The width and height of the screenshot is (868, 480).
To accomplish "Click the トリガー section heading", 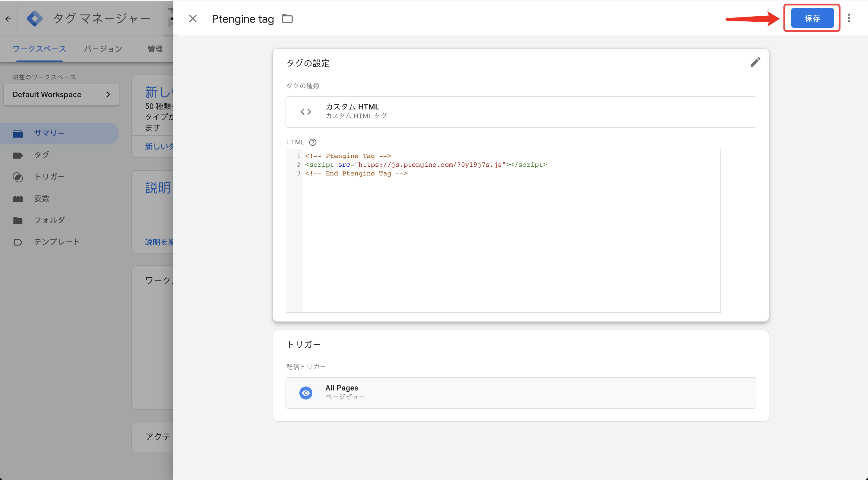I will (x=303, y=344).
